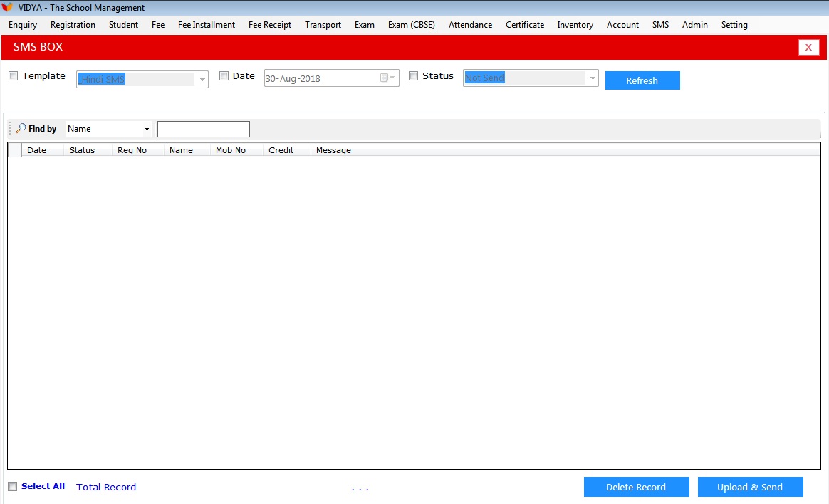Click the SMS BOX title text

[x=38, y=47]
